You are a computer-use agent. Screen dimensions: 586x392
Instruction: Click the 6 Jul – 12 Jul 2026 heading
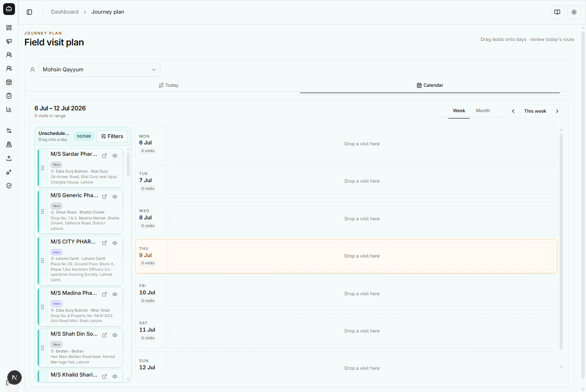60,108
